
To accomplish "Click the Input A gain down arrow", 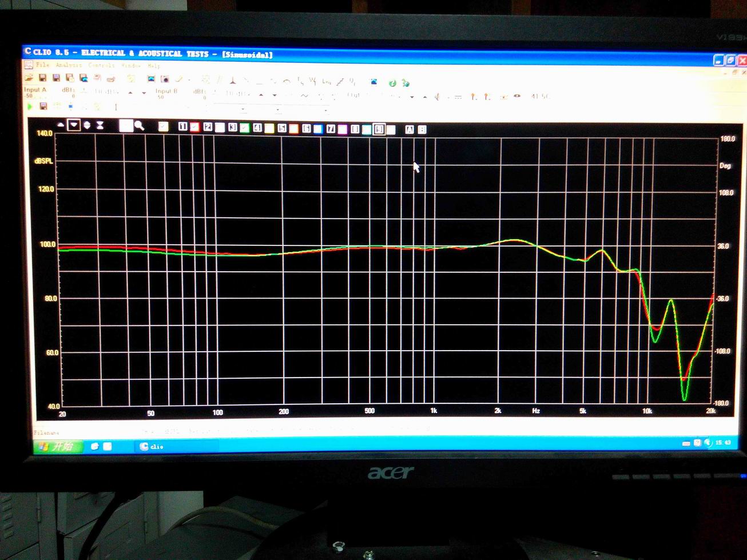I will point(144,93).
